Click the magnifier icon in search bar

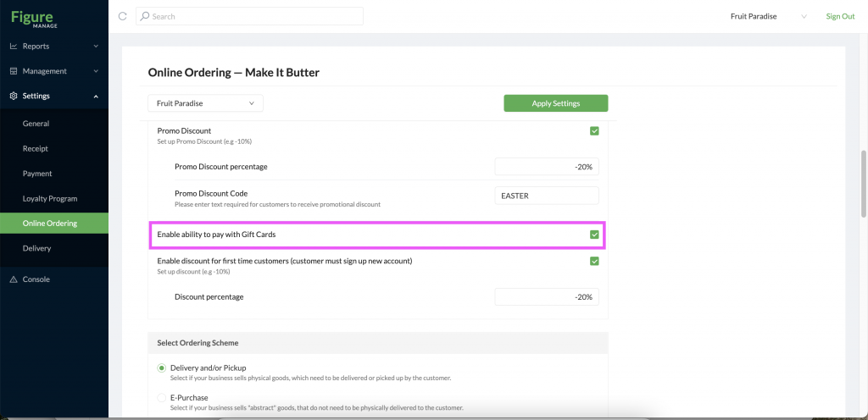[x=144, y=16]
